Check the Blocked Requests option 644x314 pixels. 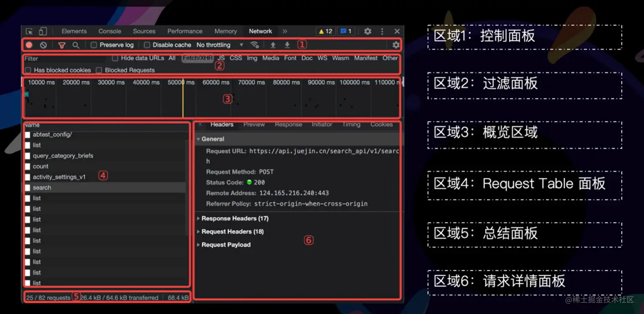(99, 70)
